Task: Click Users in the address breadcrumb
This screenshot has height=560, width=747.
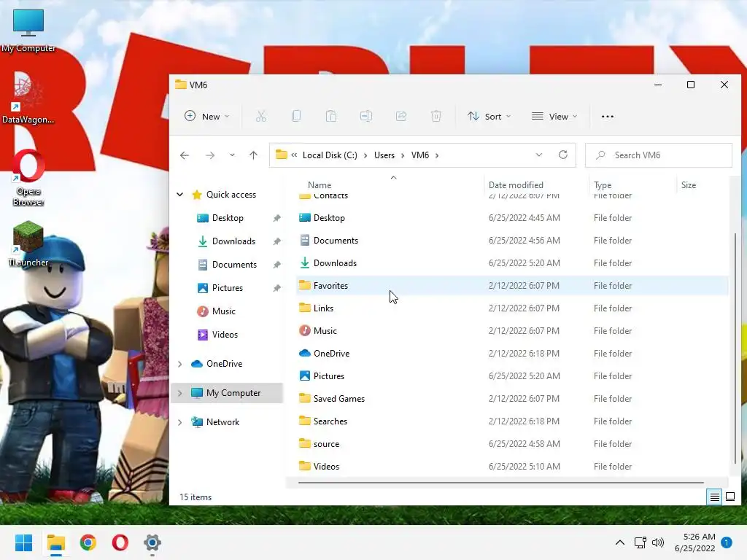Action: (384, 155)
